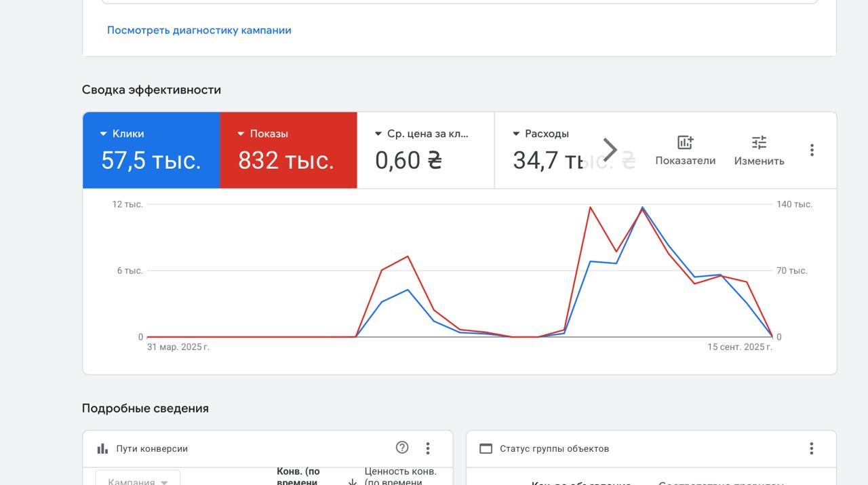
Task: Expand the Клики metric dropdown arrow
Action: (103, 134)
